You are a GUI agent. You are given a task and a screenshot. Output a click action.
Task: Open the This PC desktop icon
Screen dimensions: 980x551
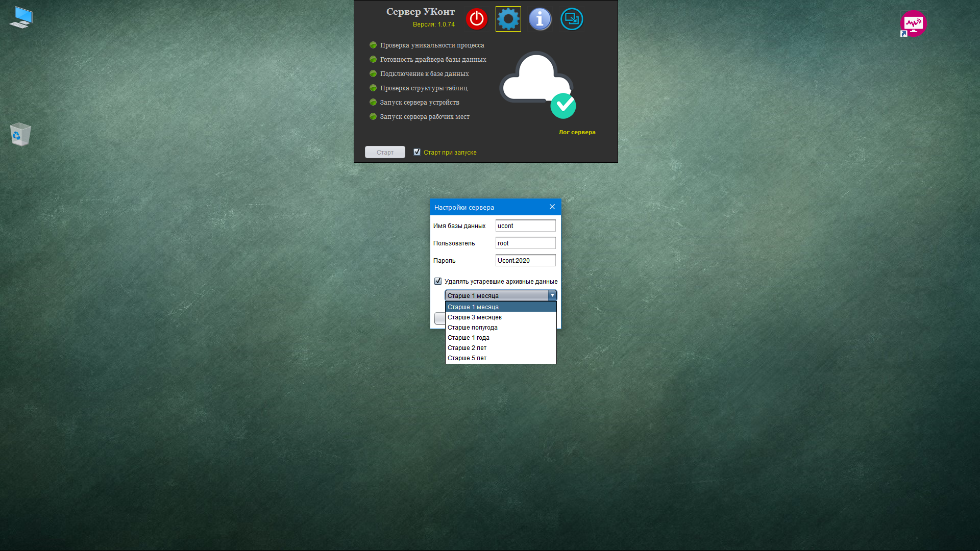point(21,17)
